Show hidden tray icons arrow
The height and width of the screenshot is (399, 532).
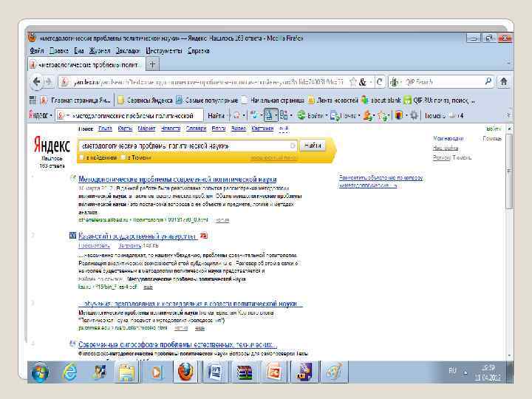465,372
